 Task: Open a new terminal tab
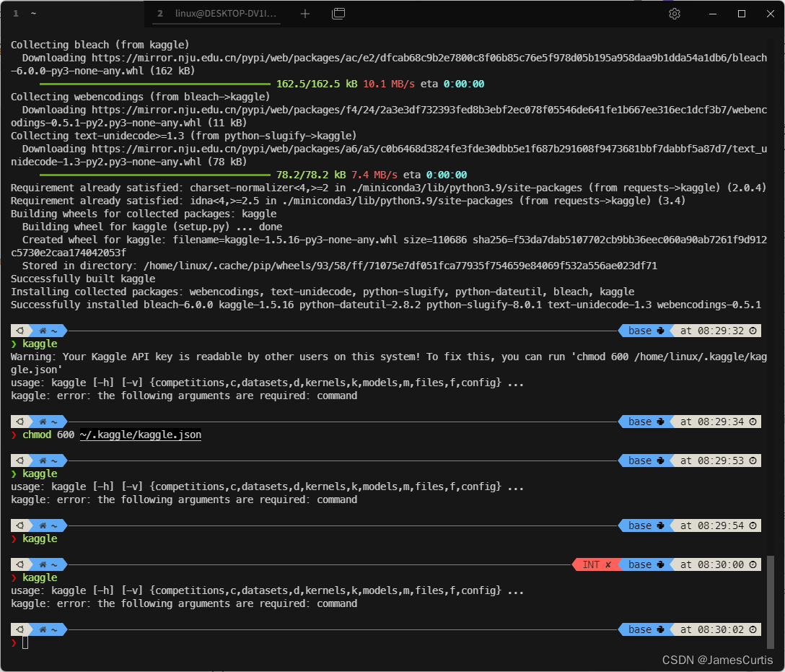tap(305, 14)
